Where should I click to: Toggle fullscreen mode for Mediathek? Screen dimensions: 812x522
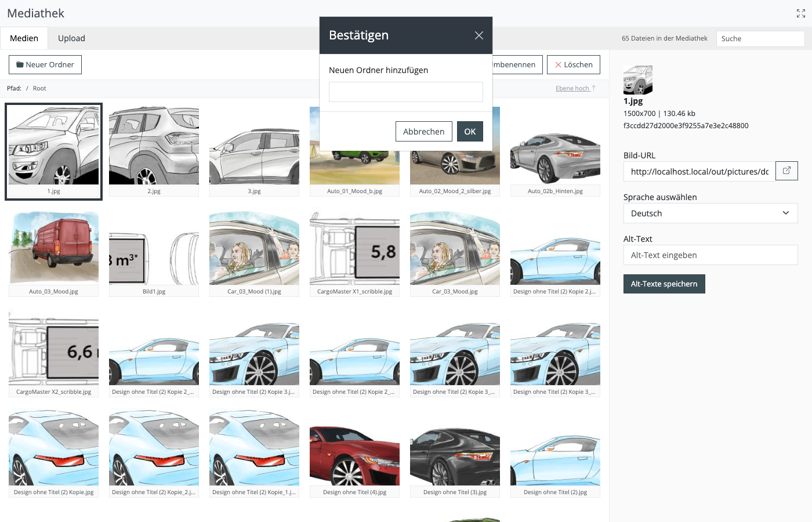point(801,13)
